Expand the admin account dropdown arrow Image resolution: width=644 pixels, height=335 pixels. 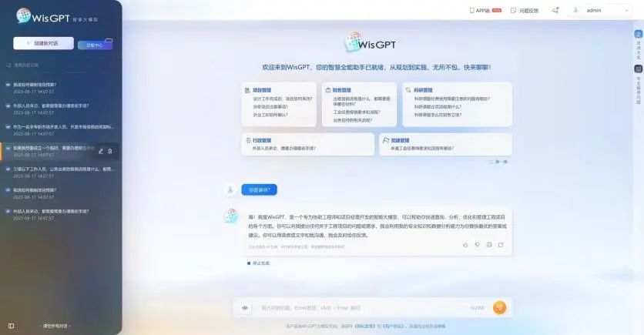tap(627, 11)
